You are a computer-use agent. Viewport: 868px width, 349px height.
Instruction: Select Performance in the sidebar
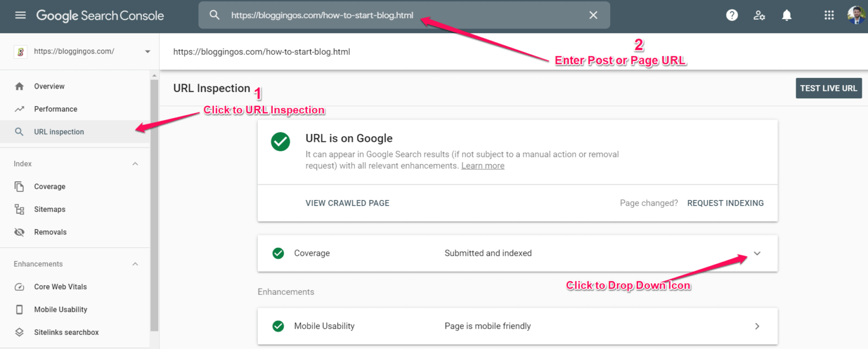(55, 108)
